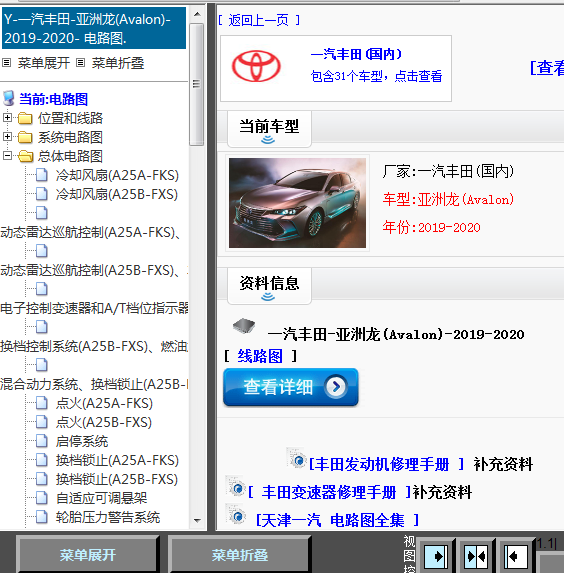Open 混合动力系统、换档锁止 diagram
The width and height of the screenshot is (564, 573).
(94, 384)
